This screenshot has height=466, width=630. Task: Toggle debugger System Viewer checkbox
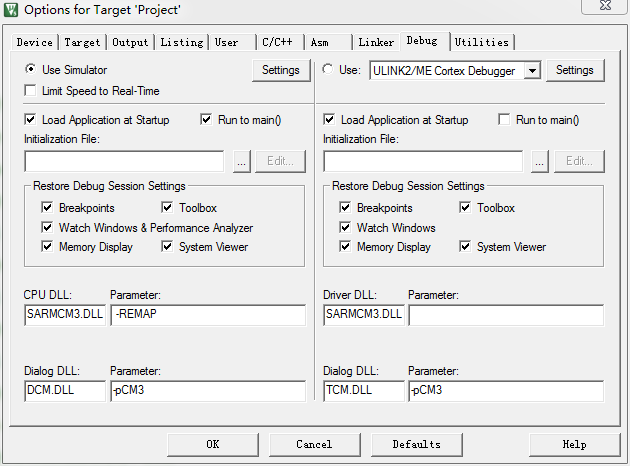coord(465,246)
